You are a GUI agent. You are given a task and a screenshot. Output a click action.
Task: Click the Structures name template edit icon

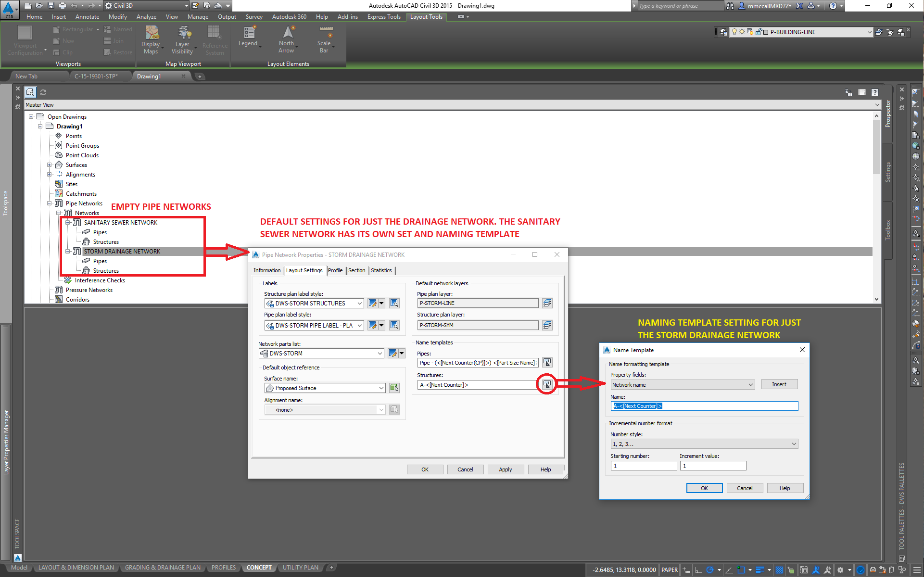coord(547,384)
